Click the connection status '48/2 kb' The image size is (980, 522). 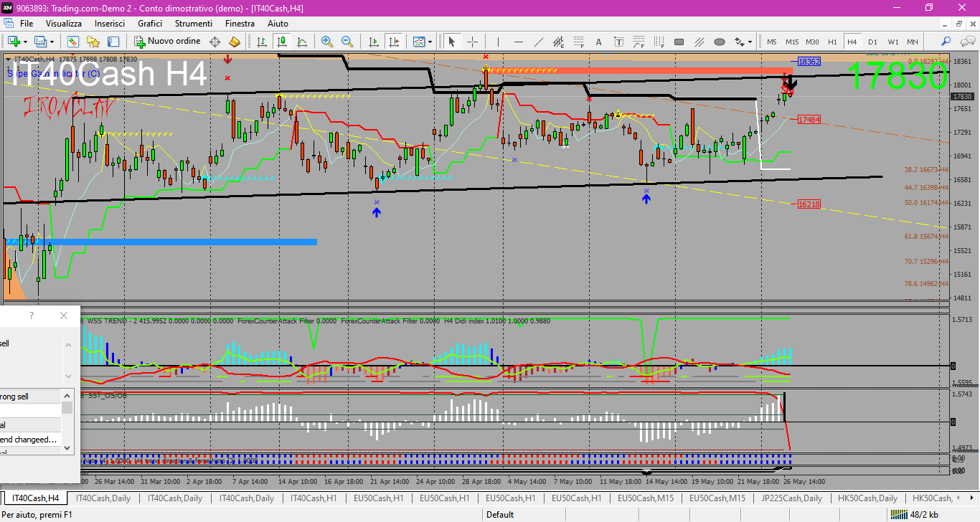913,514
